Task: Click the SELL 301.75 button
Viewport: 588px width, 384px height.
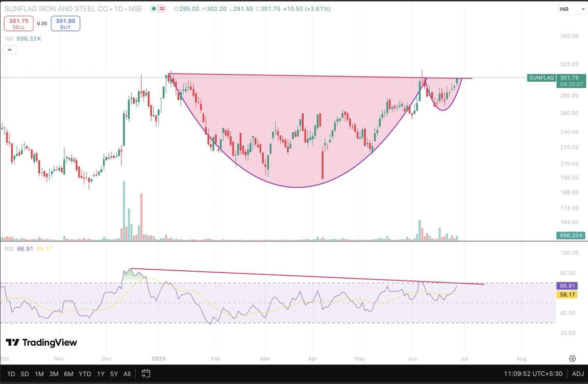Action: tap(19, 24)
